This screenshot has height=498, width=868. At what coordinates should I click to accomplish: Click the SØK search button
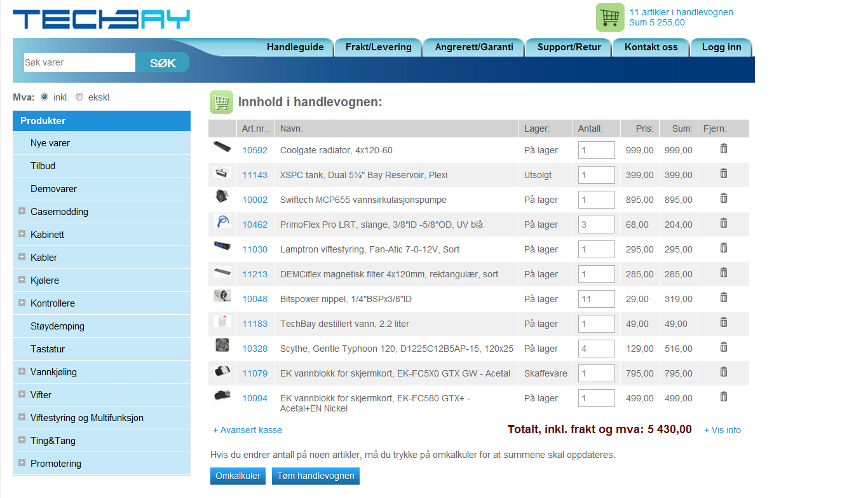point(163,62)
